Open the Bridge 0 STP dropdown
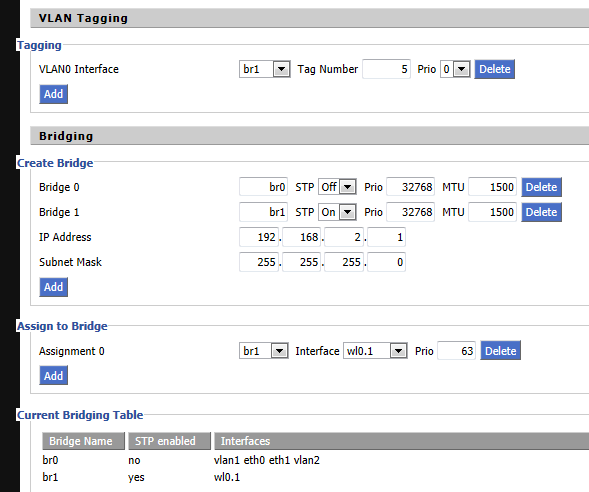Viewport: 589px width, 492px height. point(337,187)
